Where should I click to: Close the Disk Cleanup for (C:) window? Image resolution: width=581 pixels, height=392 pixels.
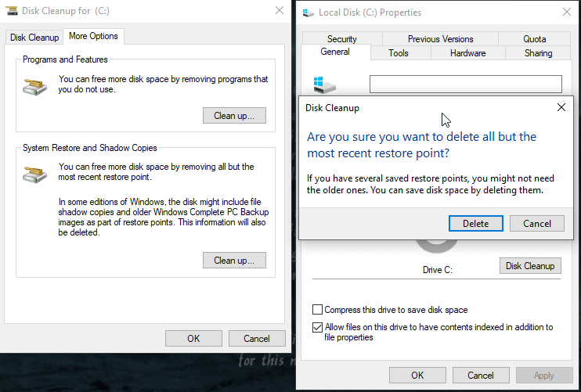point(280,11)
